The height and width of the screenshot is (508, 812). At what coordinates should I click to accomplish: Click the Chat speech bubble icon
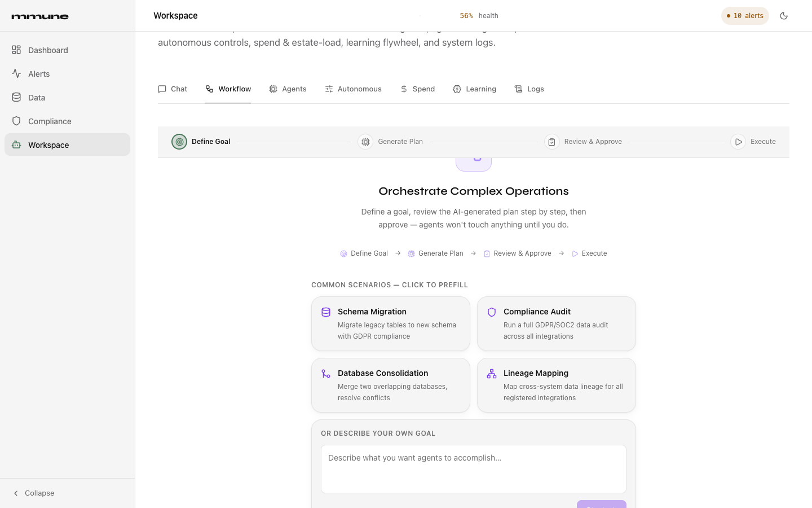[162, 89]
